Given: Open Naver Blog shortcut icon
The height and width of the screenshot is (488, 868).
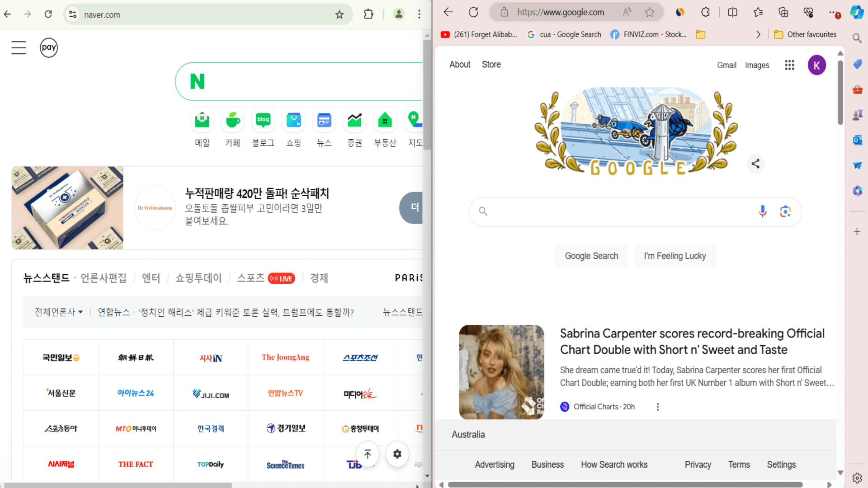Looking at the screenshot, I should coord(263,121).
